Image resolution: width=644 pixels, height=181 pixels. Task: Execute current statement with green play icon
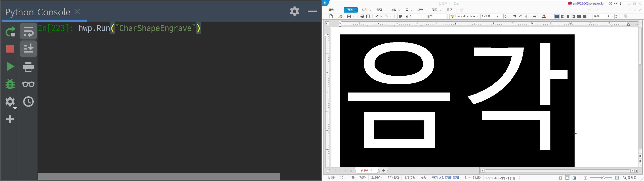(x=10, y=66)
